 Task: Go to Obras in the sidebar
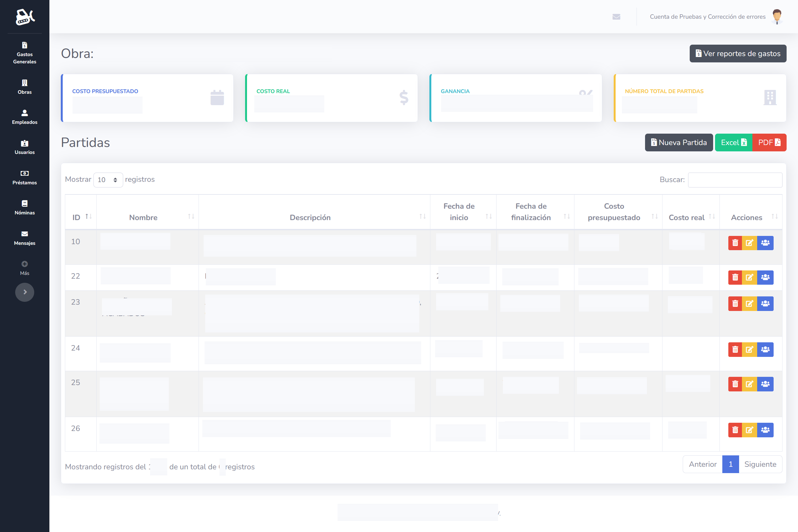point(24,87)
